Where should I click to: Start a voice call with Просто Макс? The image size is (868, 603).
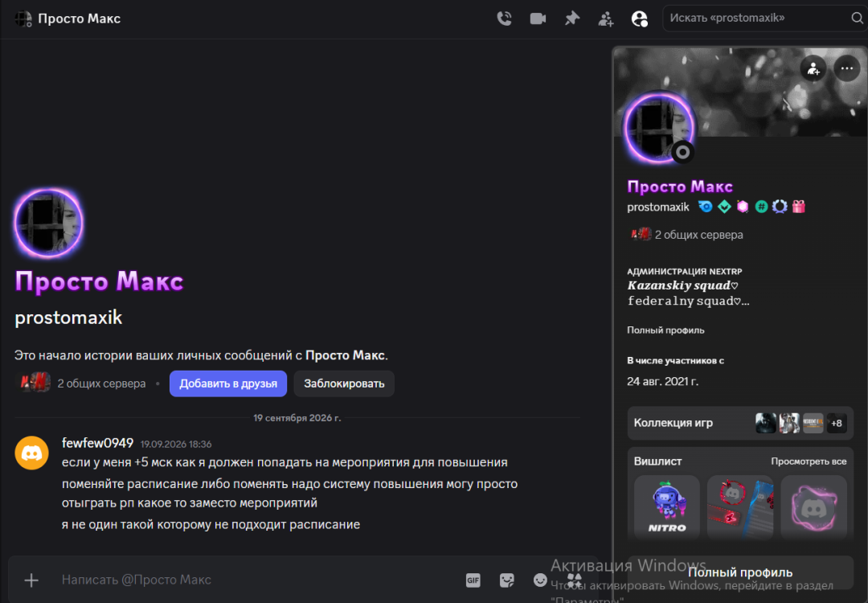click(x=504, y=18)
